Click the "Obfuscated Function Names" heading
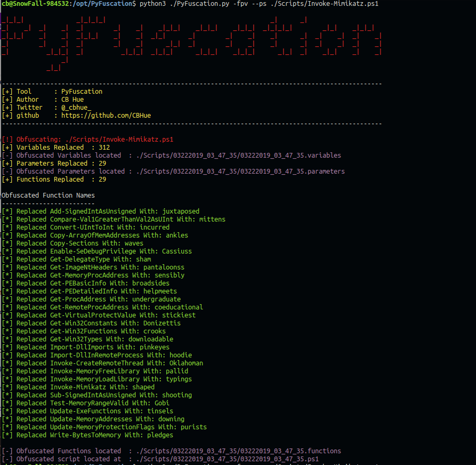This screenshot has width=476, height=465. tap(49, 195)
